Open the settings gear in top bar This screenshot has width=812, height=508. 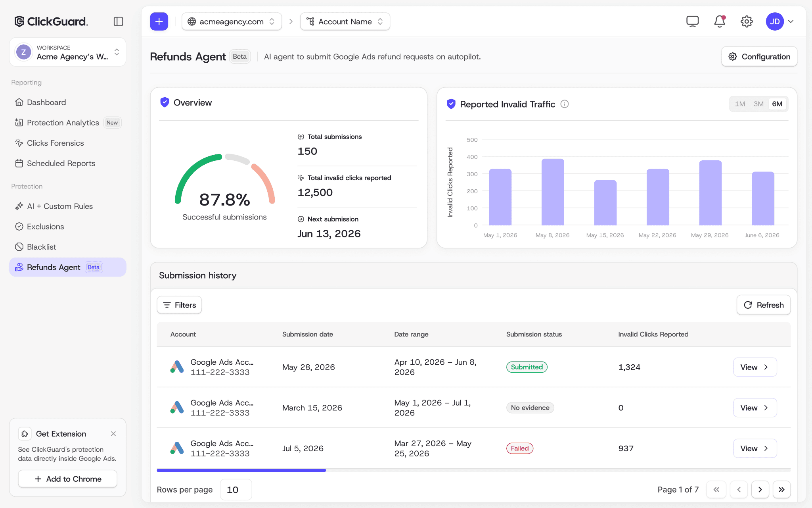pos(747,21)
